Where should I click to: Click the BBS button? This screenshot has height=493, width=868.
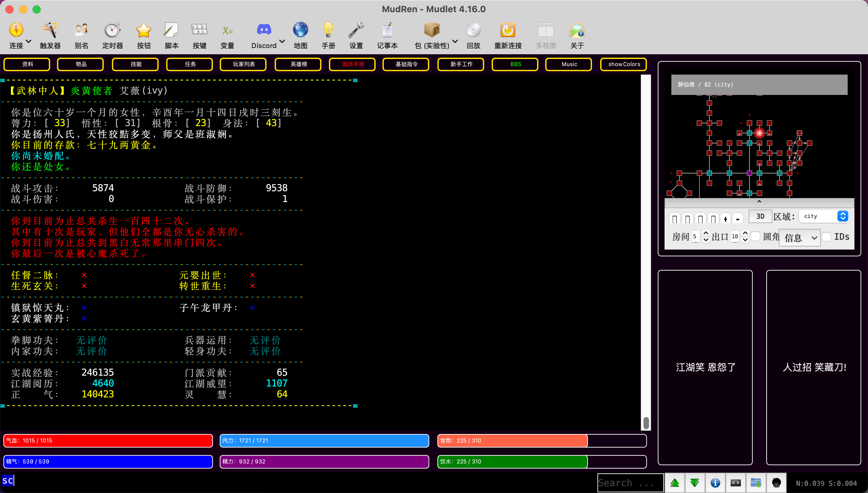pos(515,64)
